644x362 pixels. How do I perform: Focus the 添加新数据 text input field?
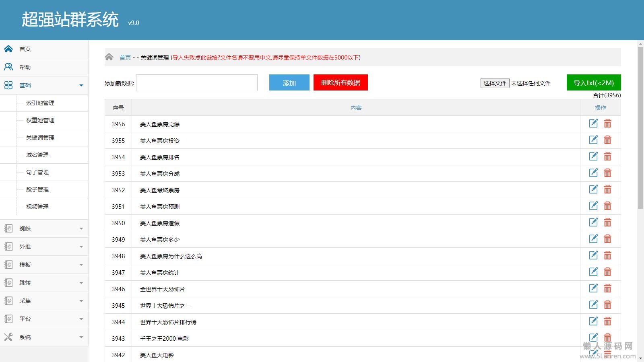point(197,83)
